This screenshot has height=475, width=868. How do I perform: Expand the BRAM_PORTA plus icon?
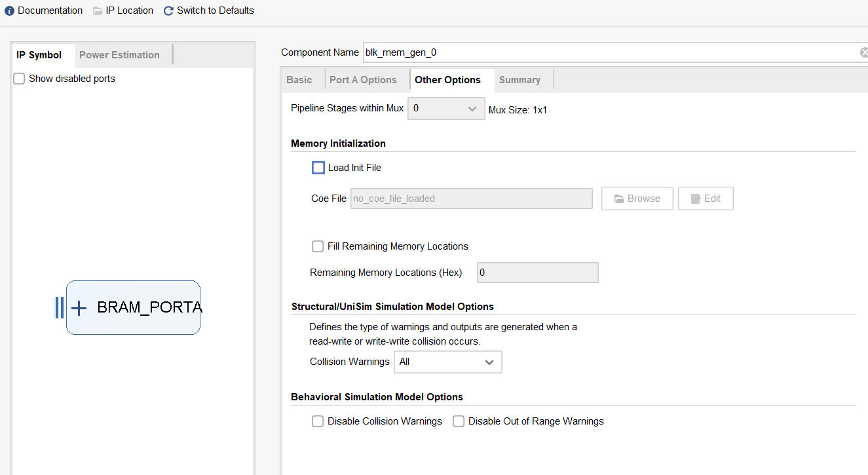click(x=79, y=308)
